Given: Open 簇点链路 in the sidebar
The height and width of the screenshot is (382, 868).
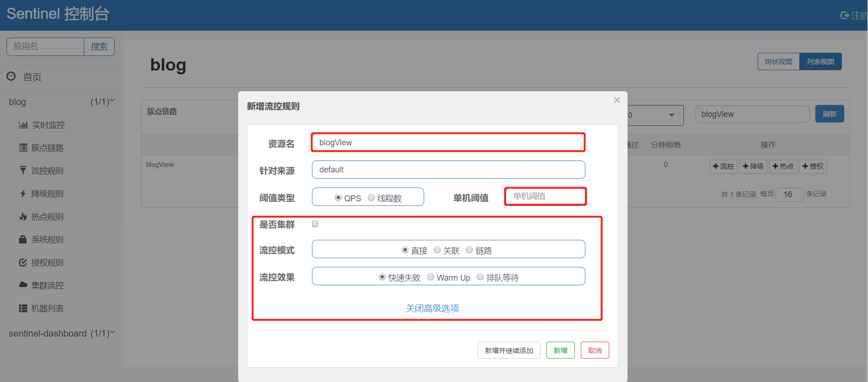Looking at the screenshot, I should point(47,148).
